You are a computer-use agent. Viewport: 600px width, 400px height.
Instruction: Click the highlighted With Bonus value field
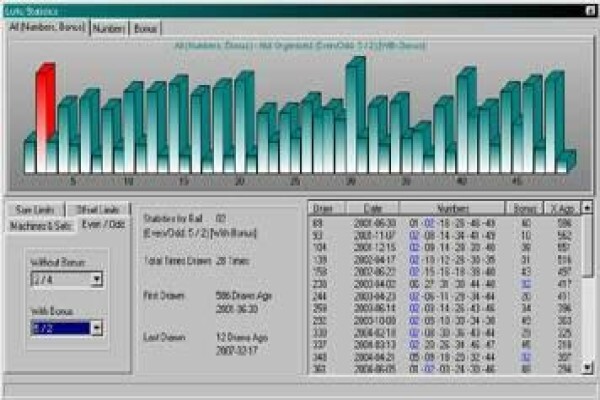pyautogui.click(x=61, y=328)
